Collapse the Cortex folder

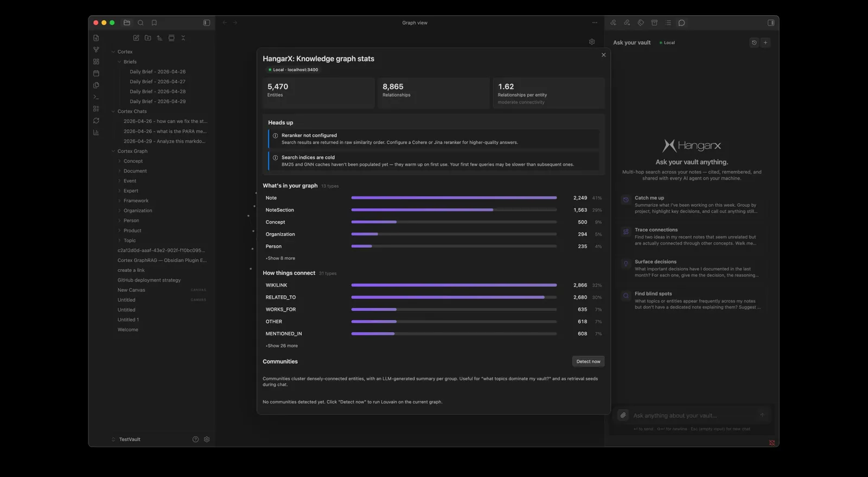113,52
